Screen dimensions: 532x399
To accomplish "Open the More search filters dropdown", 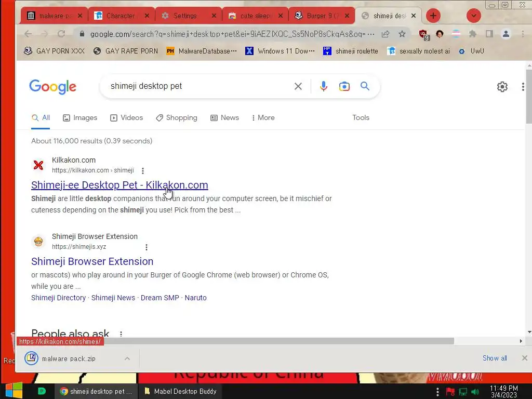I will point(263,118).
